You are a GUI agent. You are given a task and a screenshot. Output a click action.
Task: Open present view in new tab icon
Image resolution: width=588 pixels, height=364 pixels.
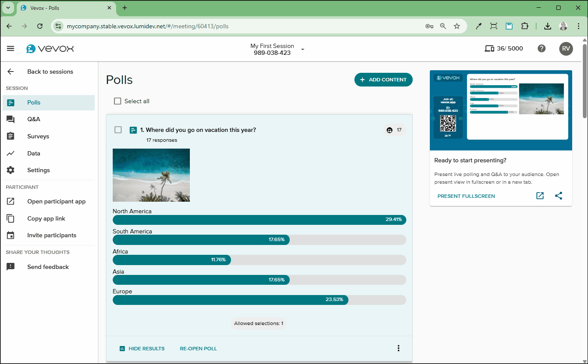pos(540,196)
